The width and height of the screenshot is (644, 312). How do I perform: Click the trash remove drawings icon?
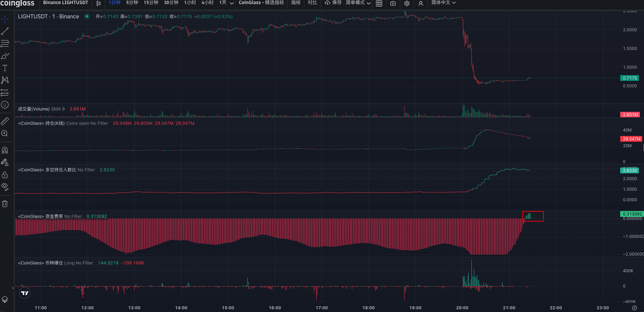(x=5, y=204)
